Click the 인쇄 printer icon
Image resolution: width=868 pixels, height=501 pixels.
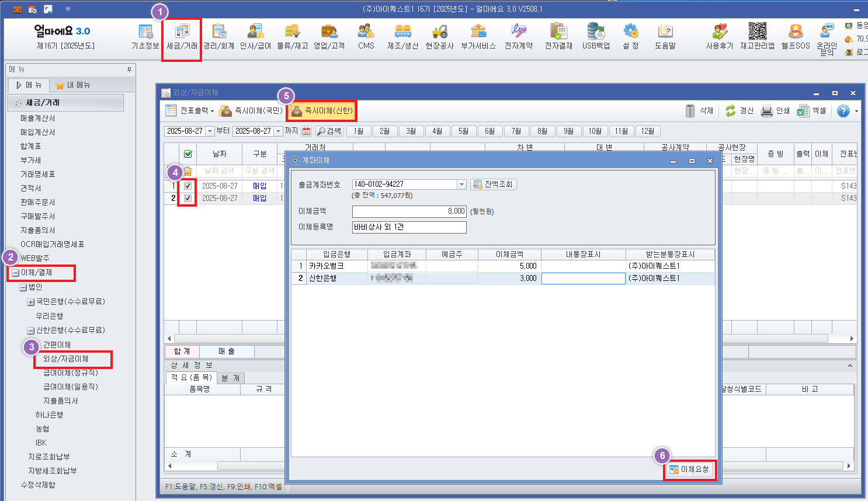[767, 111]
